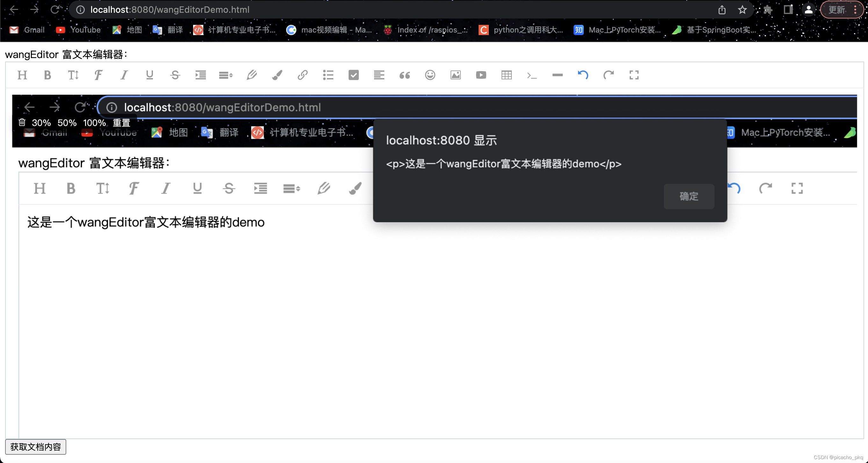Insert a horizontal divider line
This screenshot has height=463, width=868.
pos(557,75)
